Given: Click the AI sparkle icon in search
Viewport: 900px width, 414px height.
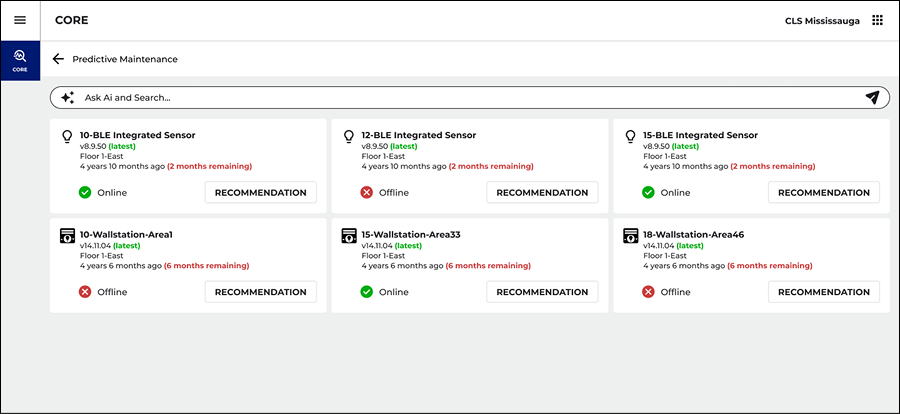Looking at the screenshot, I should coord(68,98).
